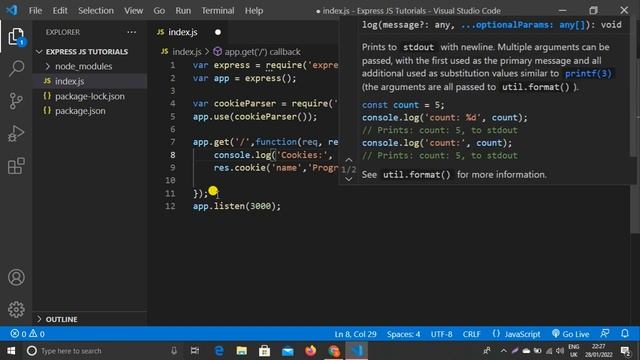Show hidden system tray icons

click(504, 351)
